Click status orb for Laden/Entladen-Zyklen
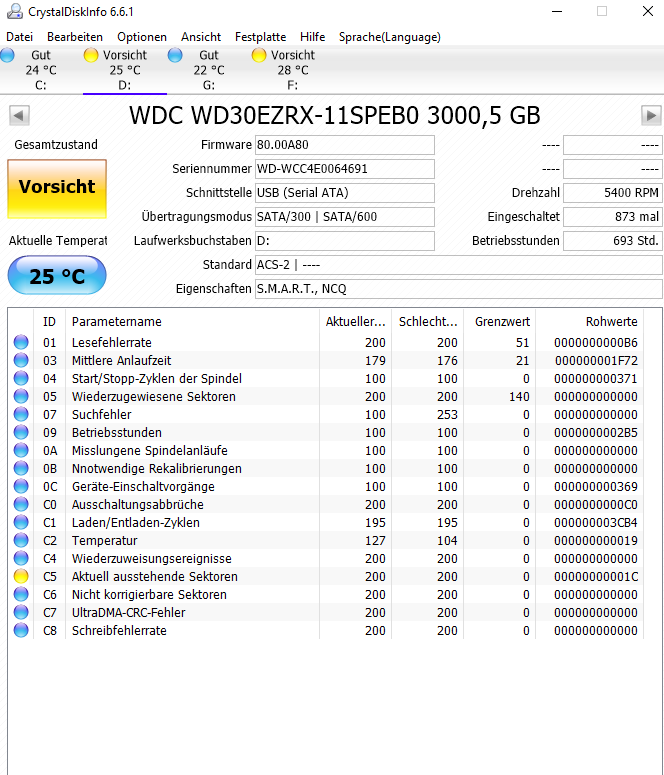664x775 pixels. (21, 522)
